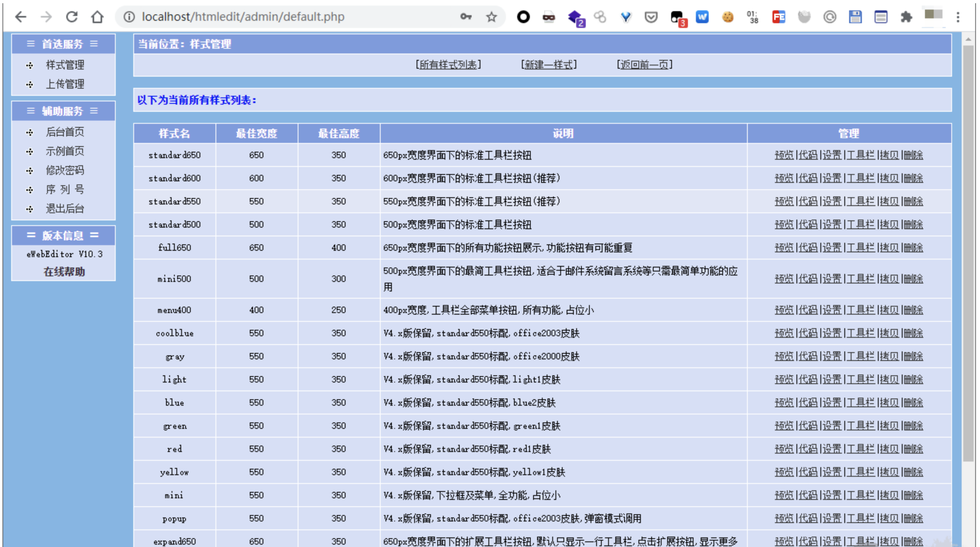
Task: Click the [所有样式列表] link
Action: (x=448, y=64)
